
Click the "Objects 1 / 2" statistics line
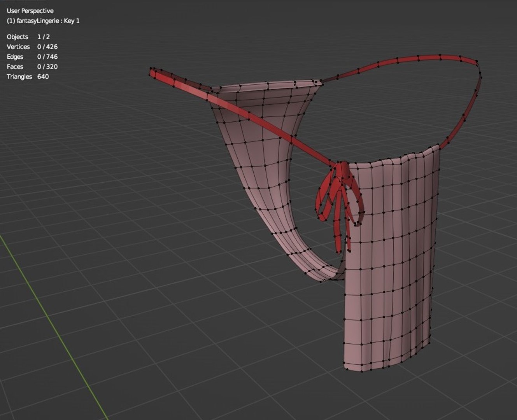[28, 37]
